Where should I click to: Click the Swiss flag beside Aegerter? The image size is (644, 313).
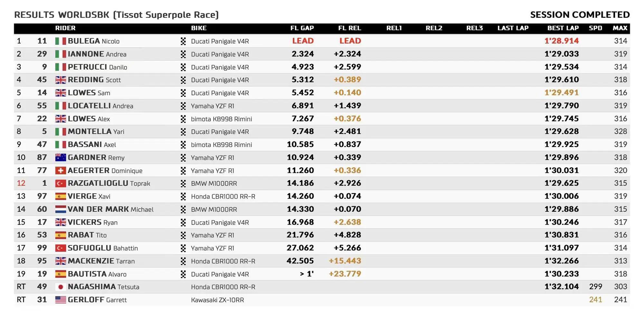pyautogui.click(x=61, y=170)
